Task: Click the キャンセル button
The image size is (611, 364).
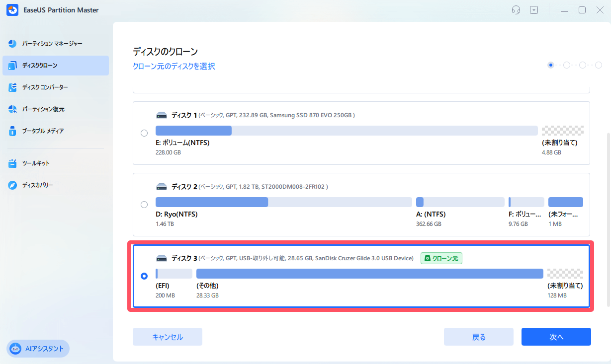Action: [167, 336]
